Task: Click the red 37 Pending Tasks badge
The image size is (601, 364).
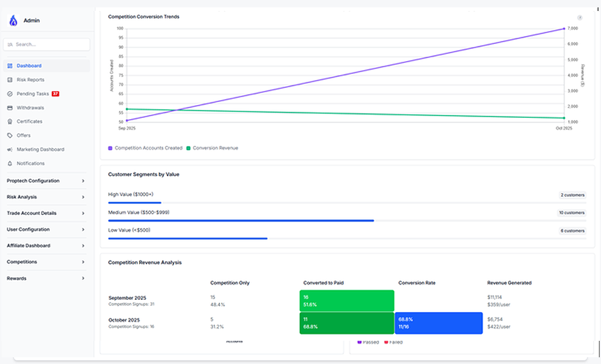Action: tap(55, 94)
